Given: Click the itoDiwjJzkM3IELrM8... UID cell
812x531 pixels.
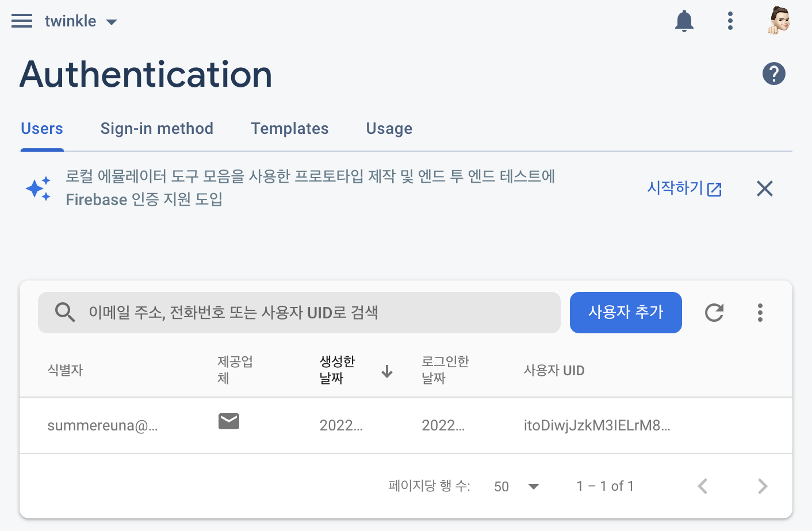Looking at the screenshot, I should click(x=597, y=425).
